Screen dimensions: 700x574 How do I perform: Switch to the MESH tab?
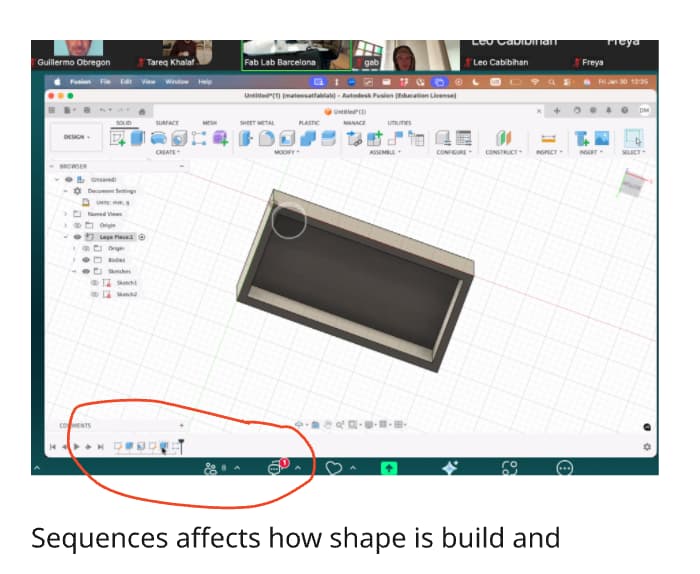[x=209, y=123]
